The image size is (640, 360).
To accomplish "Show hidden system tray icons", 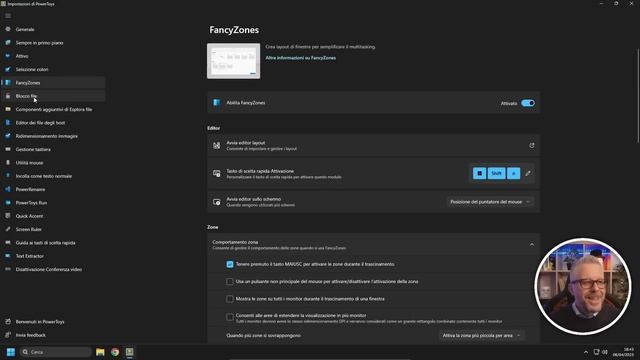I will pos(586,352).
